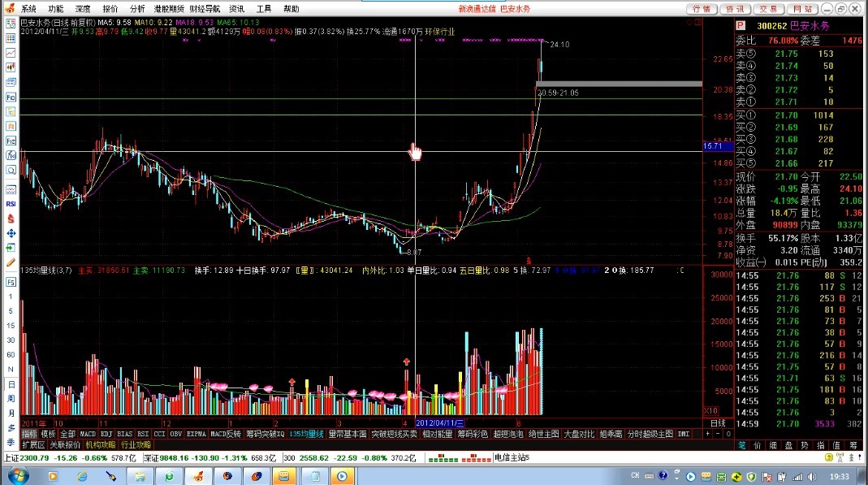This screenshot has width=868, height=485.
Task: Switch to monthly period (月) on sidebar
Action: click(11, 414)
